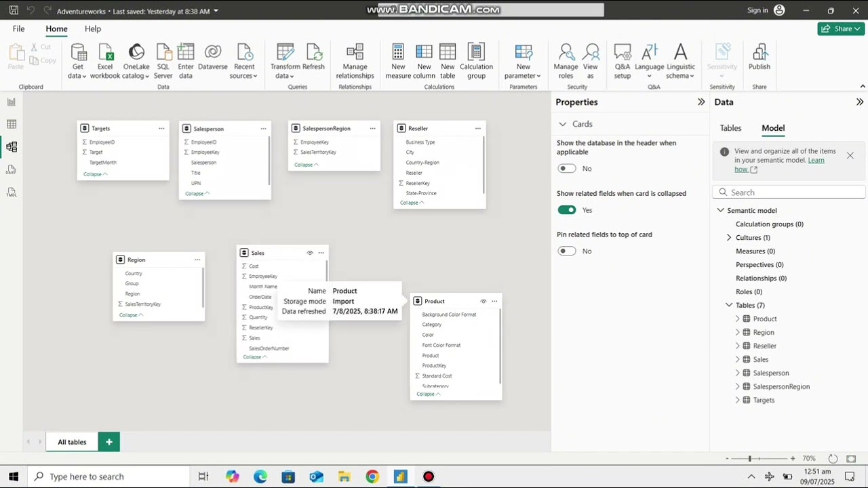The image size is (868, 488).
Task: Collapse the Tables (7) node
Action: coord(729,305)
